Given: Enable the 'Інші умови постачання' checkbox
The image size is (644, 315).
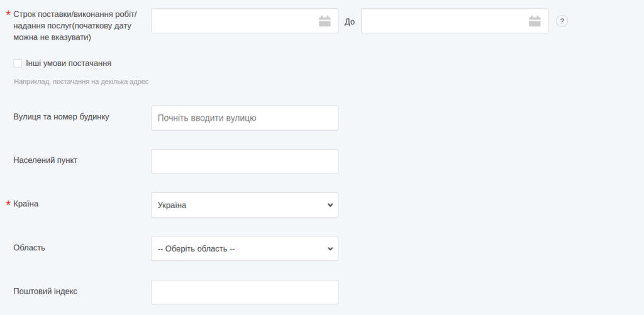Looking at the screenshot, I should tap(18, 63).
